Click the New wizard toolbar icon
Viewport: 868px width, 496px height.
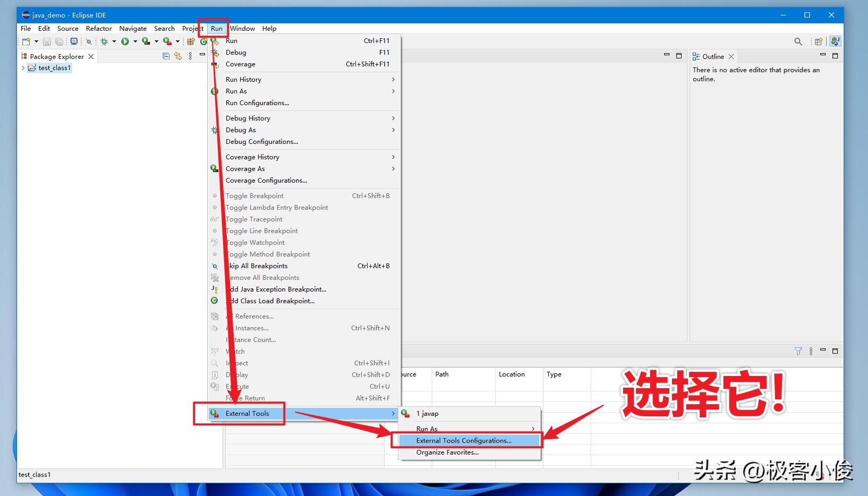pos(26,41)
